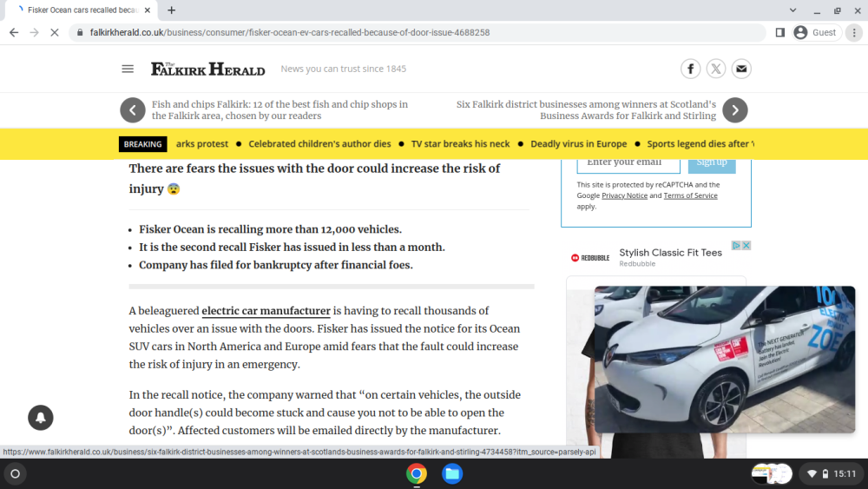This screenshot has height=489, width=868.
Task: Close the Fisker Ocean tab
Action: (x=148, y=10)
